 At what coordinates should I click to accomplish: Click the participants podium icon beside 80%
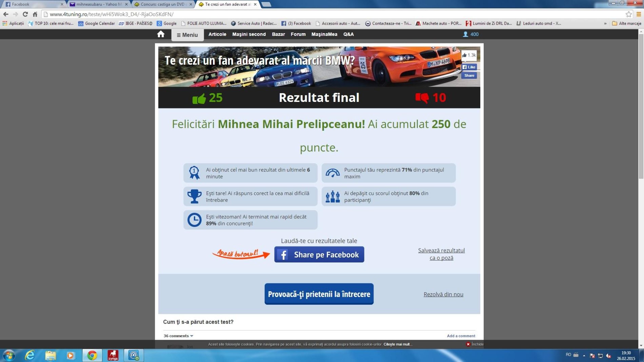pyautogui.click(x=333, y=196)
